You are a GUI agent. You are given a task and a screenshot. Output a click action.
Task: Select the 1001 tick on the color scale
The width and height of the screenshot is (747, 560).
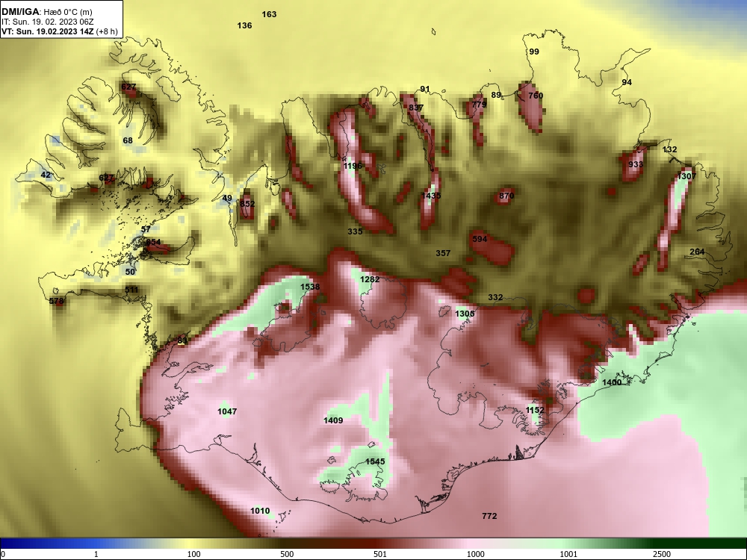pos(568,554)
